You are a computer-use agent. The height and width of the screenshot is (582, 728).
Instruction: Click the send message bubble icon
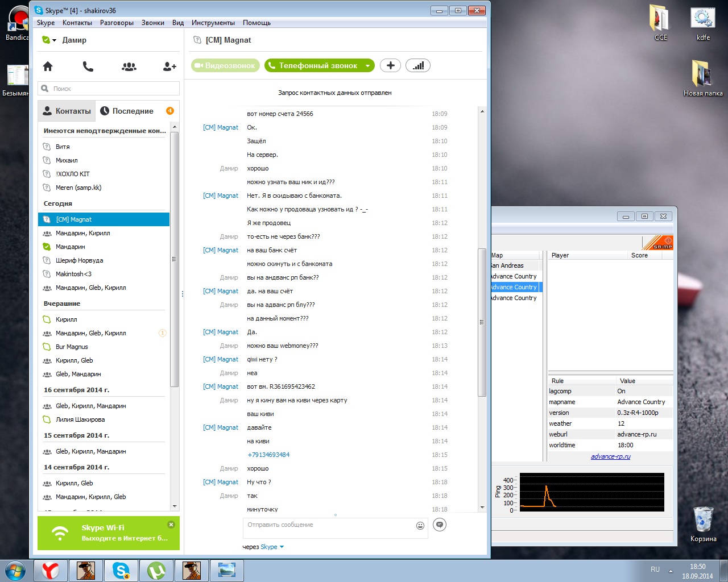tap(440, 525)
